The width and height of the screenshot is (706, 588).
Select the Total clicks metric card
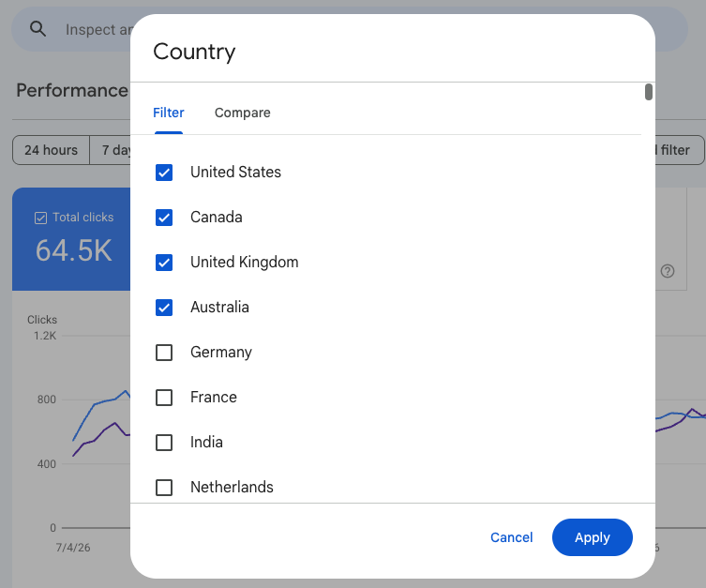pyautogui.click(x=71, y=239)
